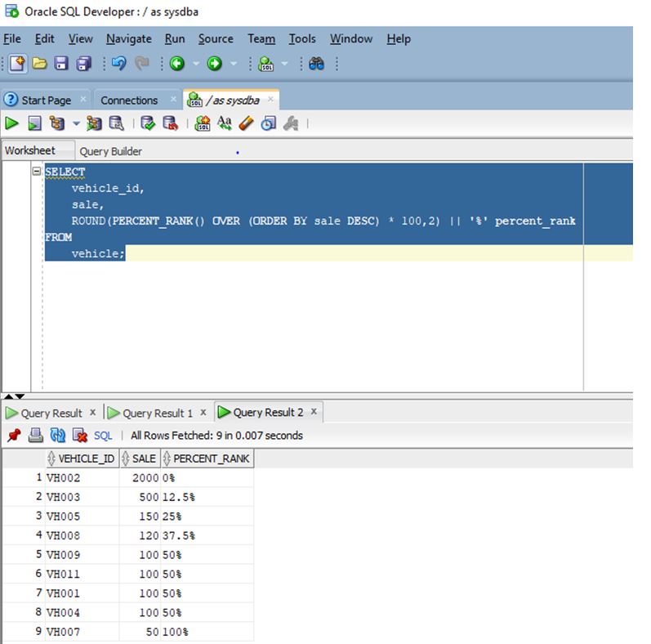This screenshot has width=651, height=644.
Task: Open the Tools menu
Action: pyautogui.click(x=302, y=38)
